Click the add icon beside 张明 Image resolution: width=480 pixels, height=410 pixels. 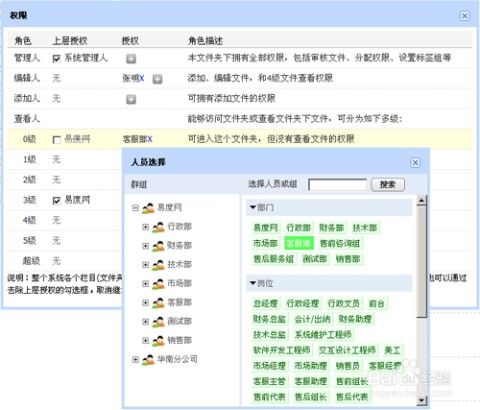(x=157, y=79)
